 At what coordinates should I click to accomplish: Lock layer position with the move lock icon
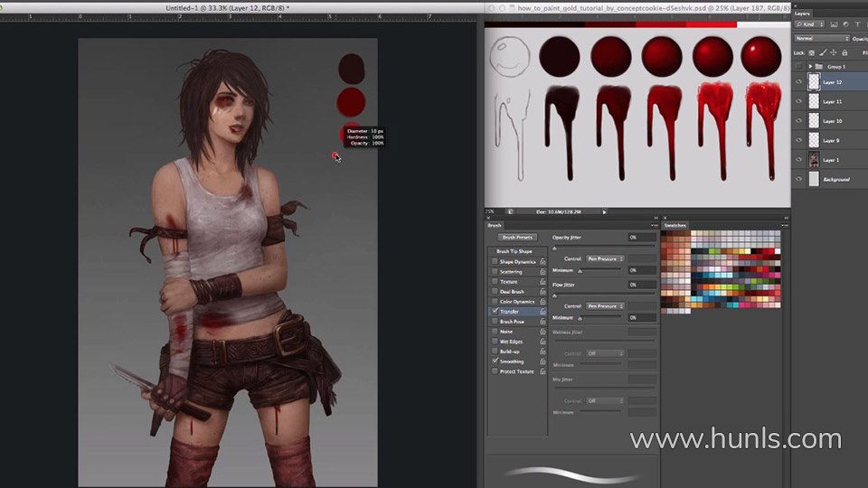coord(834,52)
